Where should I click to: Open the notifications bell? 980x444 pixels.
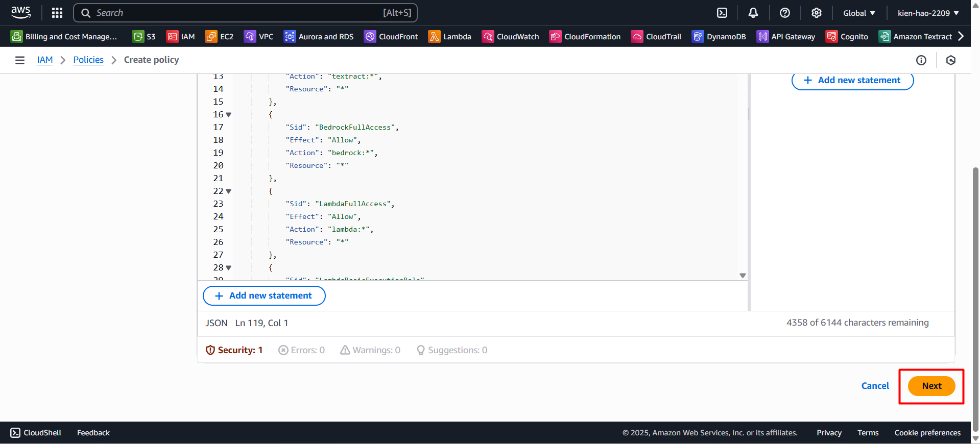753,13
